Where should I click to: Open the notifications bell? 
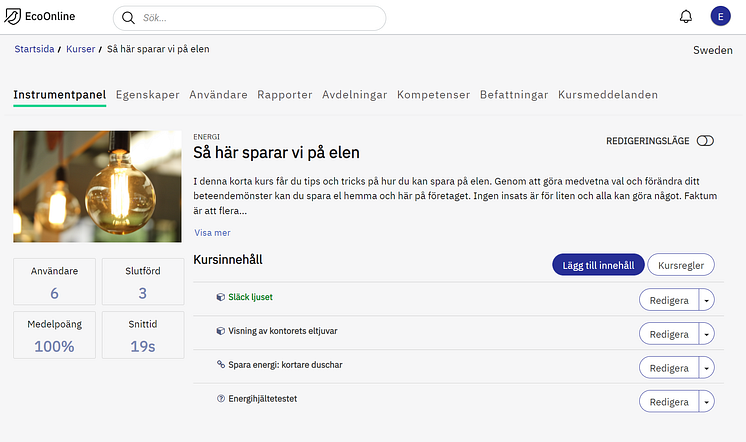point(686,17)
